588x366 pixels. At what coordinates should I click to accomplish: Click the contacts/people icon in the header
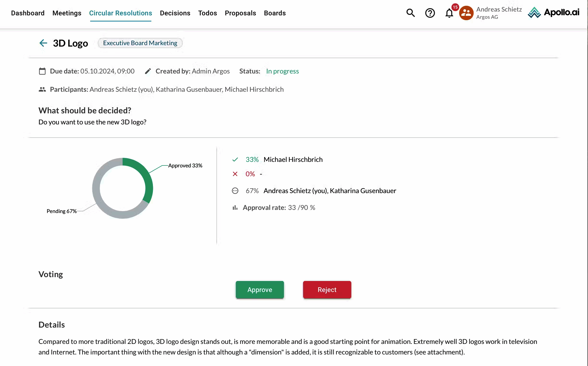click(466, 13)
